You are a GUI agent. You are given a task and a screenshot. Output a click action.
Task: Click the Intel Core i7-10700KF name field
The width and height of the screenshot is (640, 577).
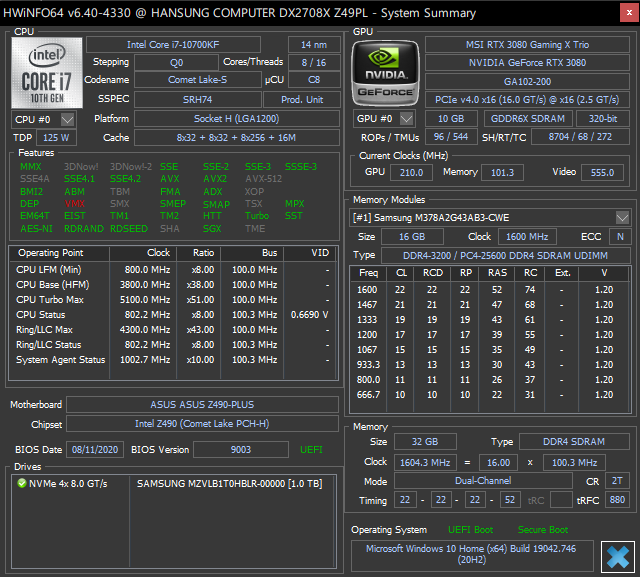pos(173,44)
